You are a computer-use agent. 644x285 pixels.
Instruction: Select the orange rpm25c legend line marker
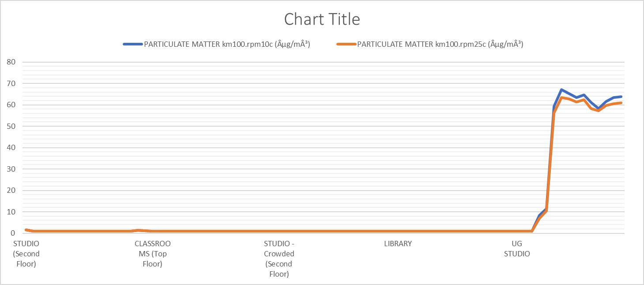(x=346, y=44)
